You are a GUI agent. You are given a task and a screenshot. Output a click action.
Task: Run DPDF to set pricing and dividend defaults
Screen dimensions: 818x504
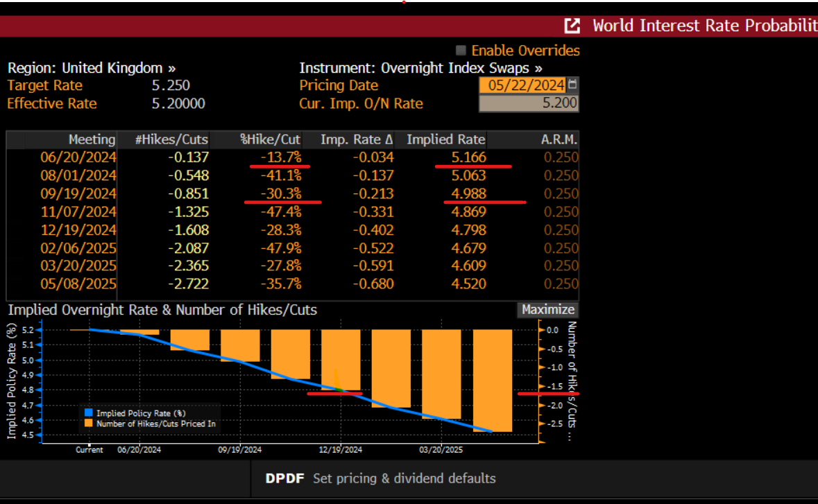[285, 478]
